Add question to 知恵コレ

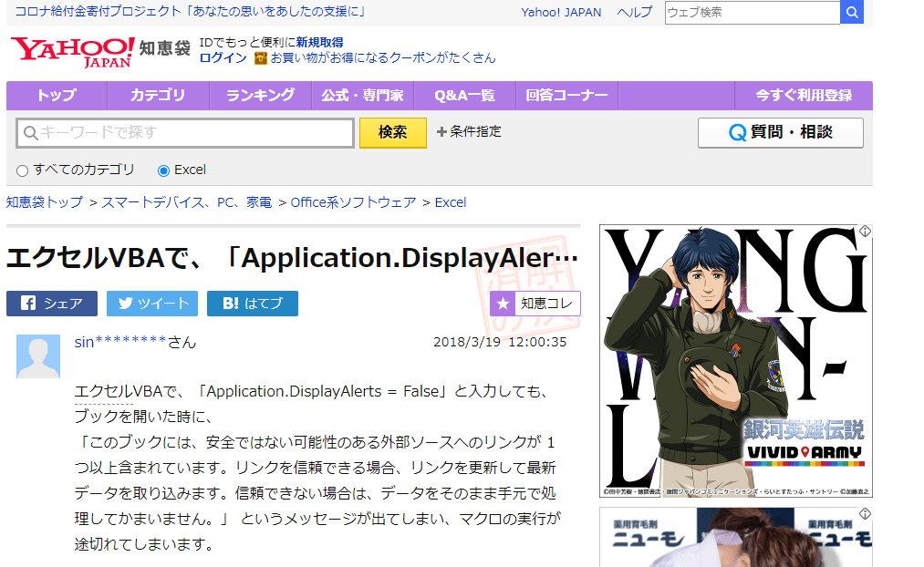(535, 304)
